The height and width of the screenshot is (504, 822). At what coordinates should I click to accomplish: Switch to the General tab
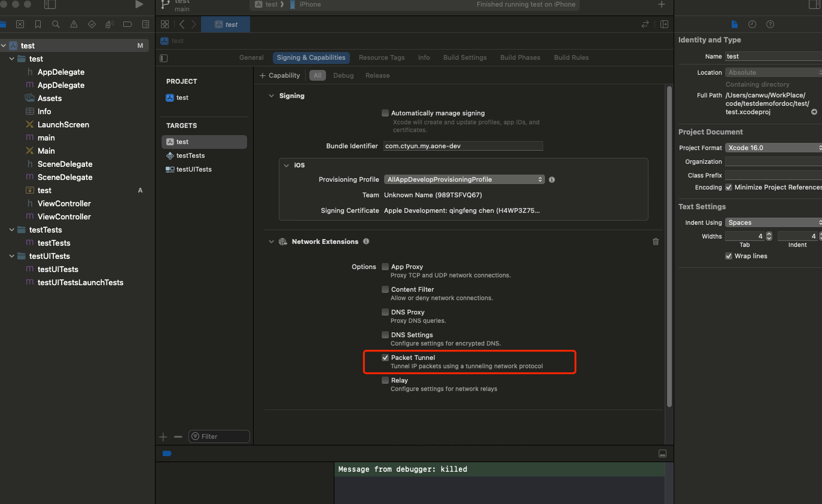[x=251, y=57]
